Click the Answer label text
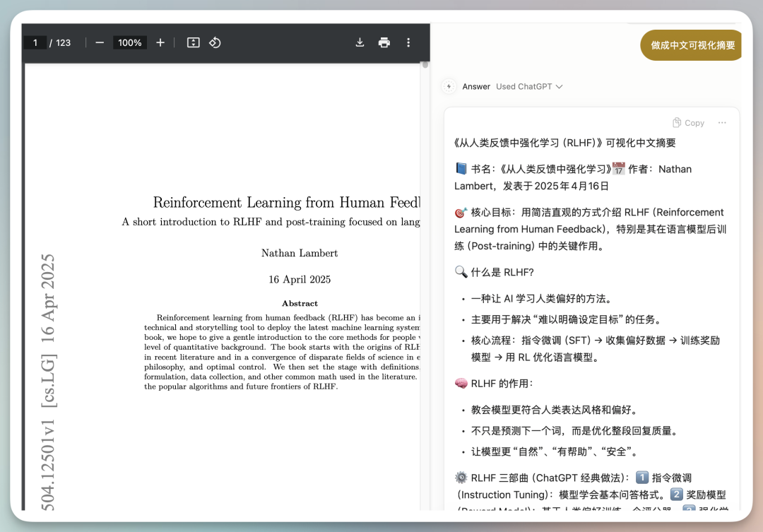The height and width of the screenshot is (532, 763). click(476, 86)
